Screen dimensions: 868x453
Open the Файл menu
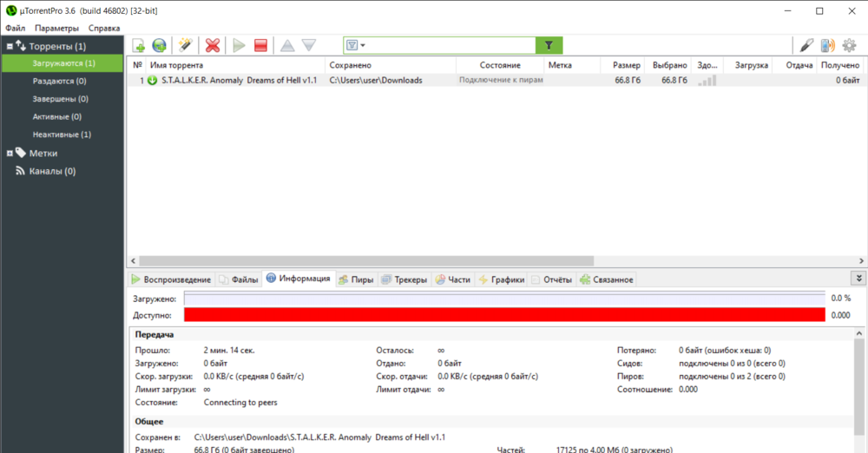tap(16, 28)
